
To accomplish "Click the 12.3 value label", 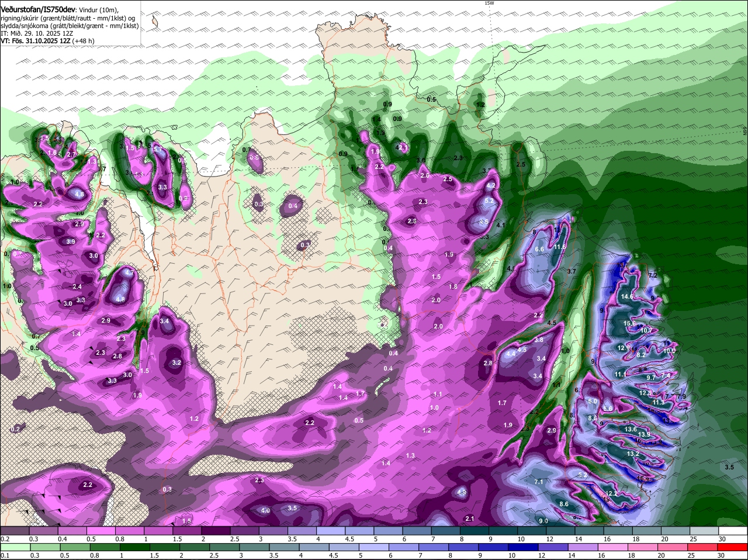I will point(645,393).
